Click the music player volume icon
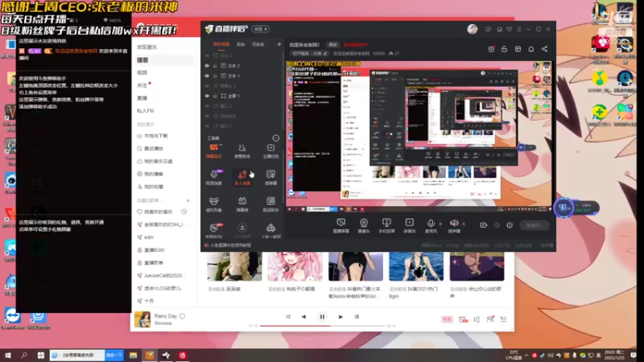This screenshot has height=362, width=644. coord(477,319)
